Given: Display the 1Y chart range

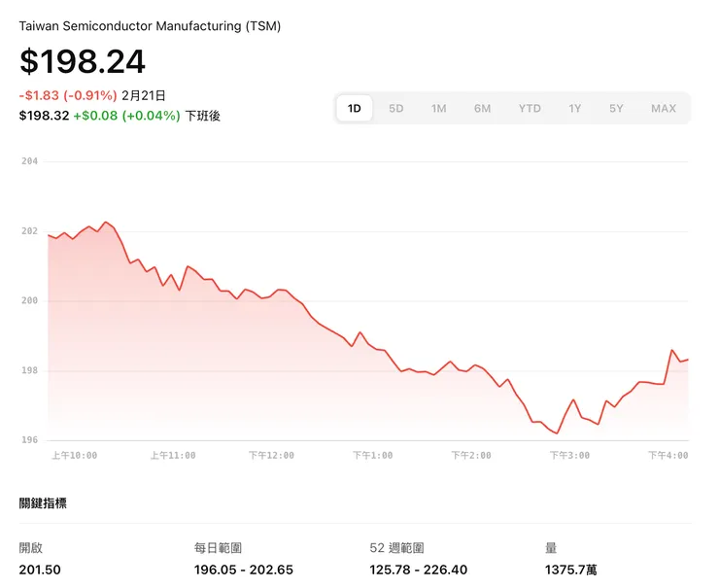Looking at the screenshot, I should [x=575, y=109].
